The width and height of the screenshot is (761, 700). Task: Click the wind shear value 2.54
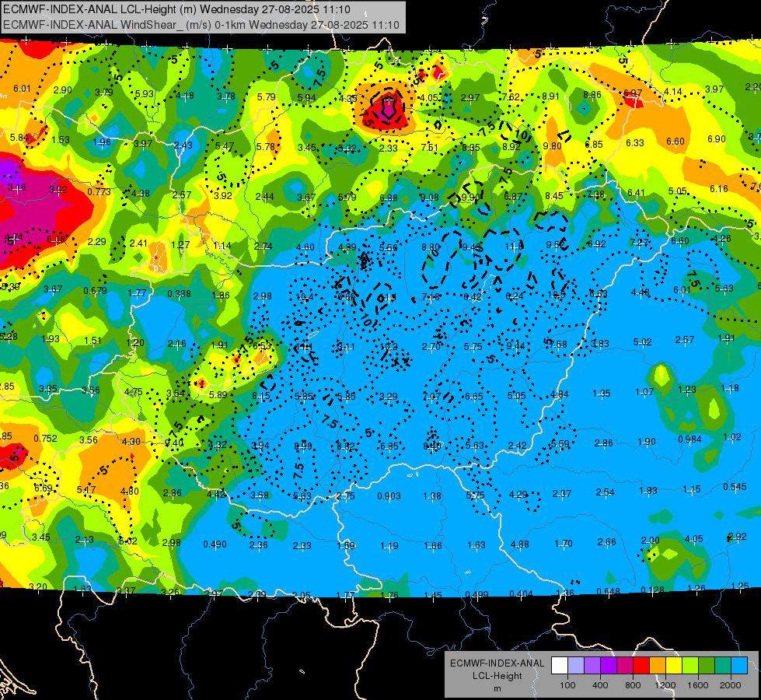click(606, 492)
